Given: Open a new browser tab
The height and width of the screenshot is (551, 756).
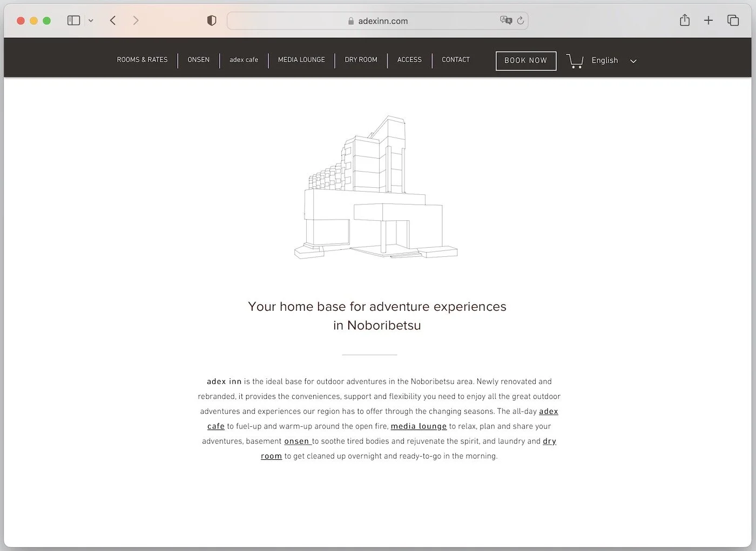Looking at the screenshot, I should (x=708, y=20).
